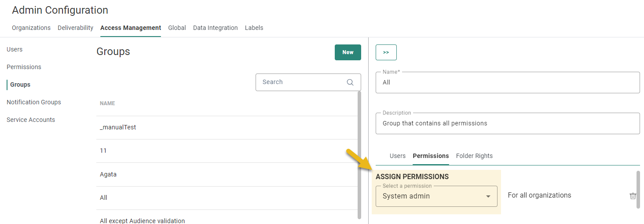Switch to the Organizations tab
644x224 pixels.
coord(31,28)
